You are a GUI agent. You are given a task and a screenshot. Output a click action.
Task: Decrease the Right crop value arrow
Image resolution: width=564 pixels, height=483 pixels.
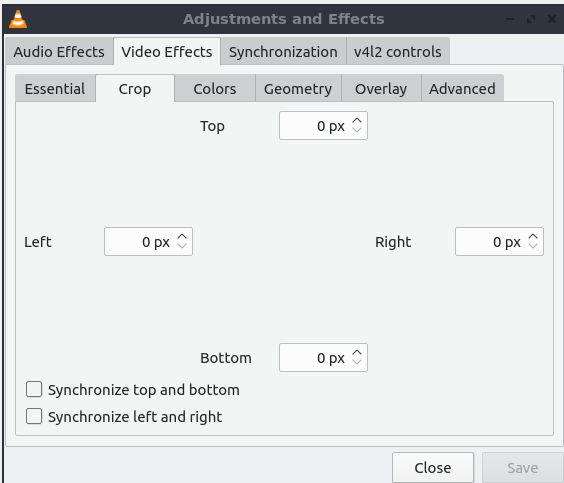pos(533,246)
